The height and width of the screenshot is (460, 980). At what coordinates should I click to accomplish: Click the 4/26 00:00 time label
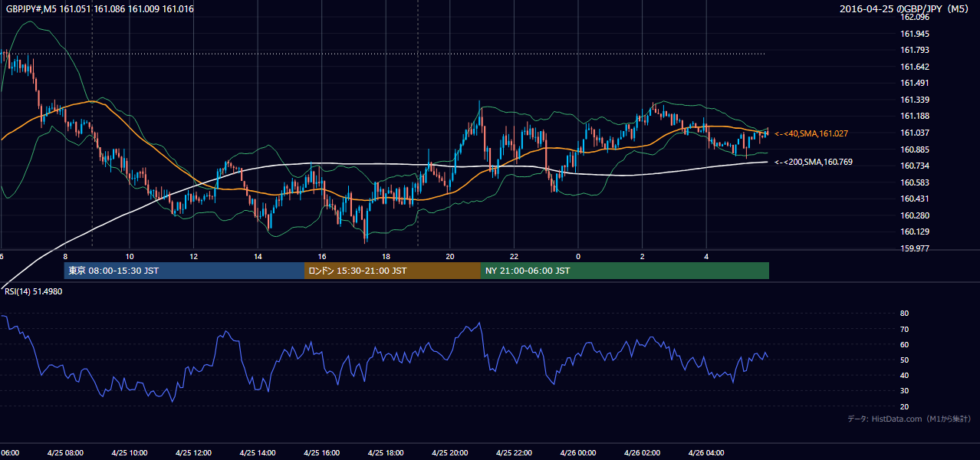578,453
